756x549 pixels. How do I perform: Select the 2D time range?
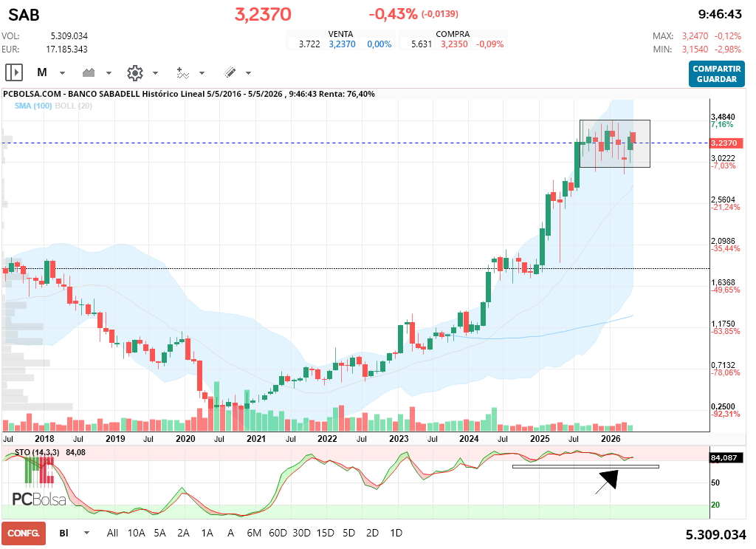[372, 533]
